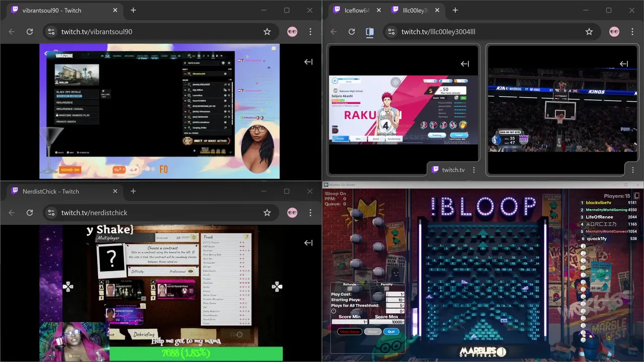Collapse chat arrow on vibrantsoul90 stream
Screen dimensions: 644x362
(308, 62)
